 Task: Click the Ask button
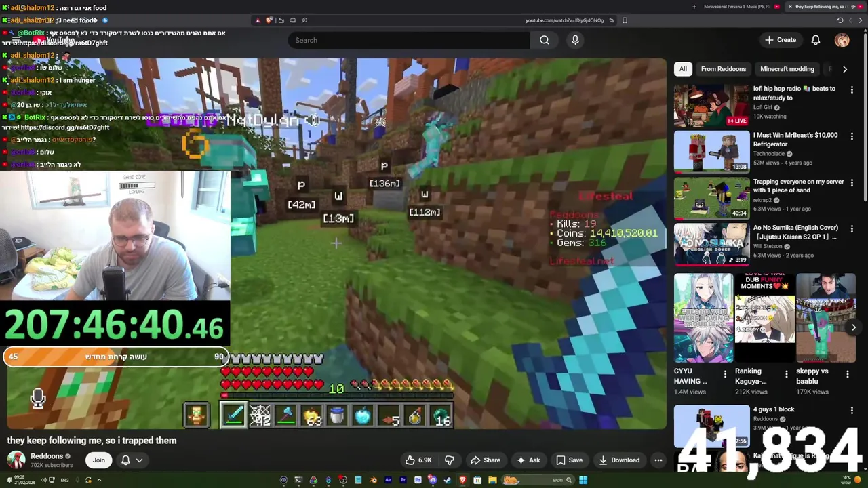pos(528,460)
